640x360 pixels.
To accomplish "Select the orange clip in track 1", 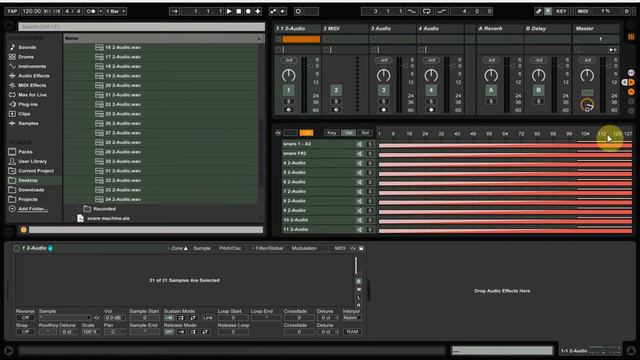I will [x=301, y=39].
